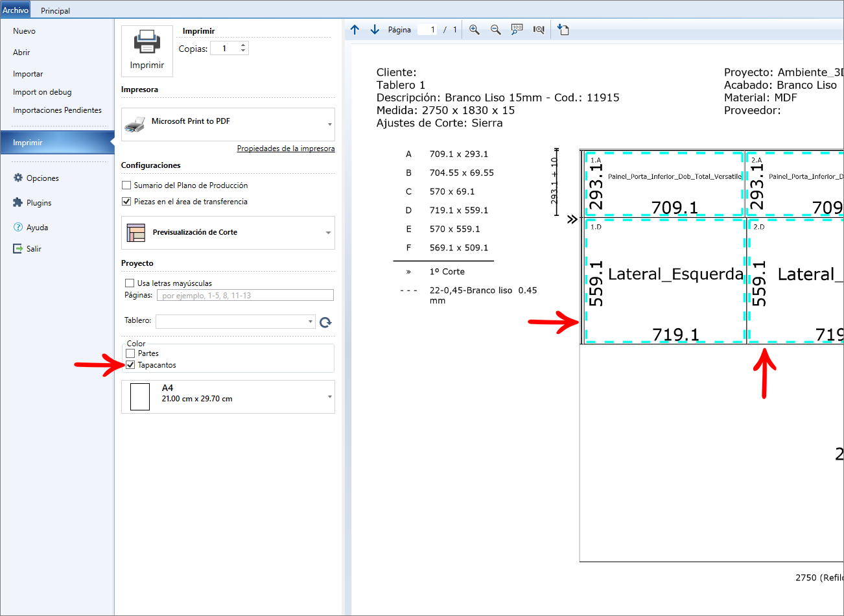Fit preview to page width
The height and width of the screenshot is (616, 844).
pos(539,30)
